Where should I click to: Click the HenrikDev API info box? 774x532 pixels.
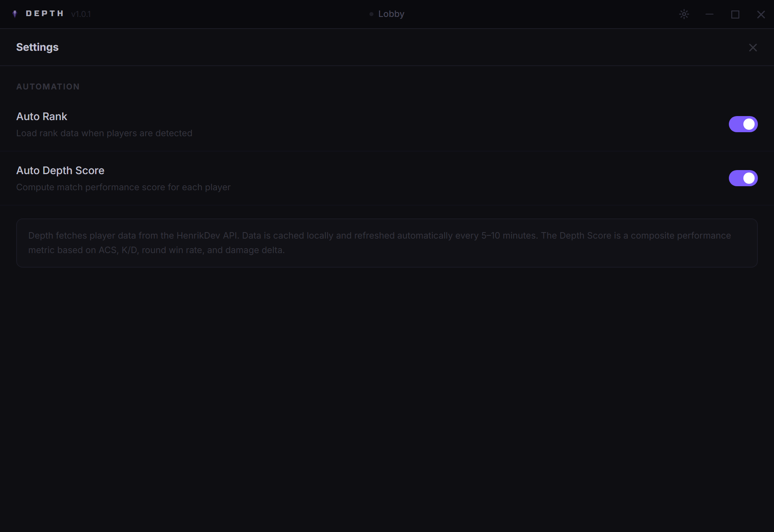[x=387, y=243]
